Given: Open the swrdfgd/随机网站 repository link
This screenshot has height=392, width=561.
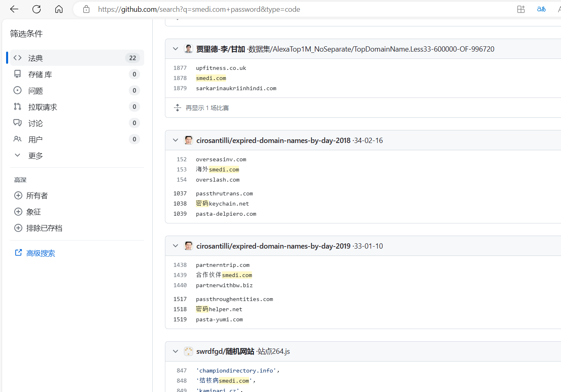Looking at the screenshot, I should (225, 351).
